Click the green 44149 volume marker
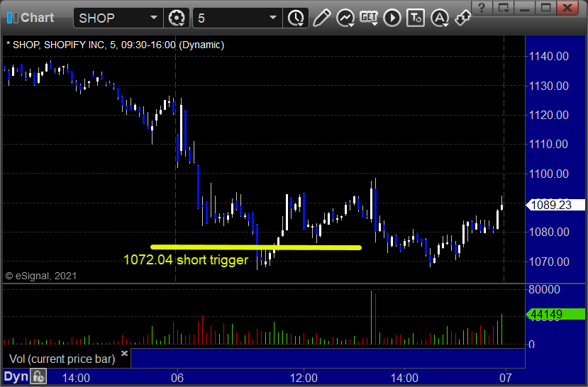The height and width of the screenshot is (387, 588). point(556,314)
